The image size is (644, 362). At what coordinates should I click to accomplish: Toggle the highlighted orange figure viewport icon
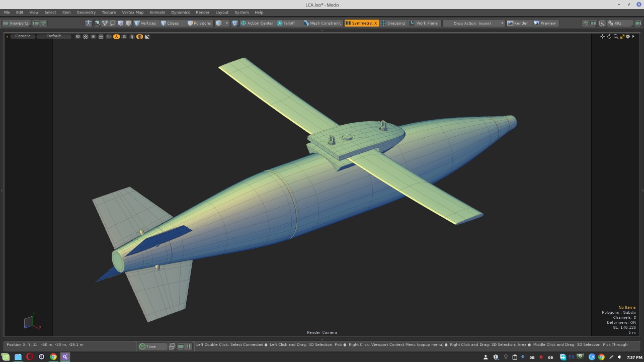[x=116, y=37]
